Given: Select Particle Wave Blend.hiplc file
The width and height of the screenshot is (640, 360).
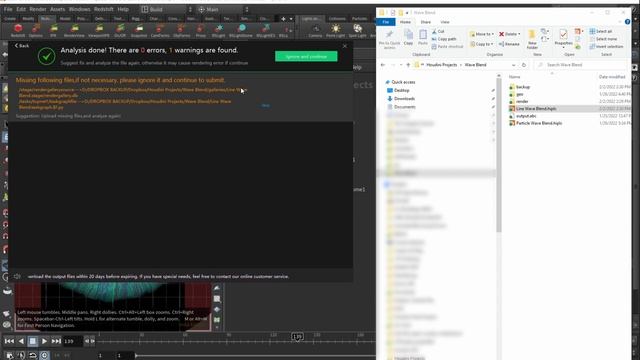Looking at the screenshot, I should (x=538, y=123).
